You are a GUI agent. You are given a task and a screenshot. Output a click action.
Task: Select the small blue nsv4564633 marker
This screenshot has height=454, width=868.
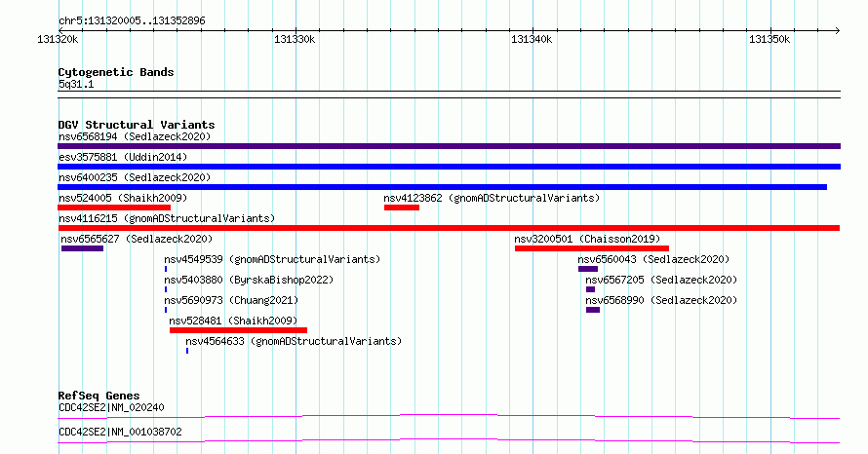(187, 351)
